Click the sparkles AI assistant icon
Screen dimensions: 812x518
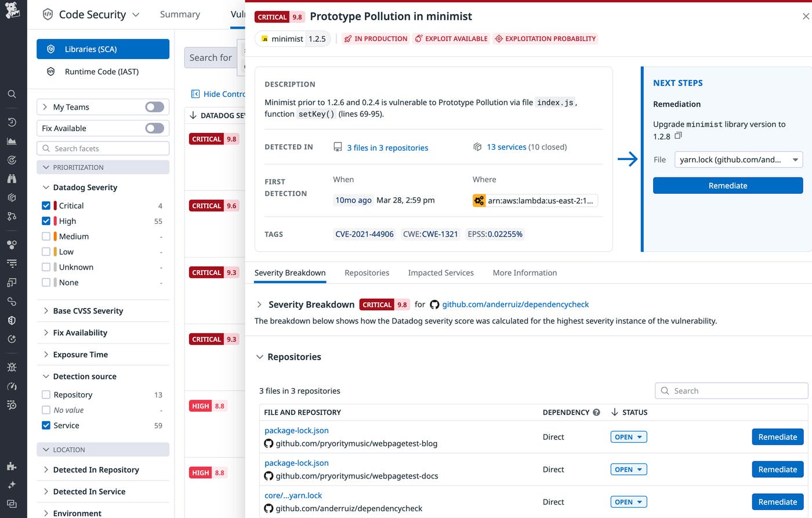coord(12,484)
